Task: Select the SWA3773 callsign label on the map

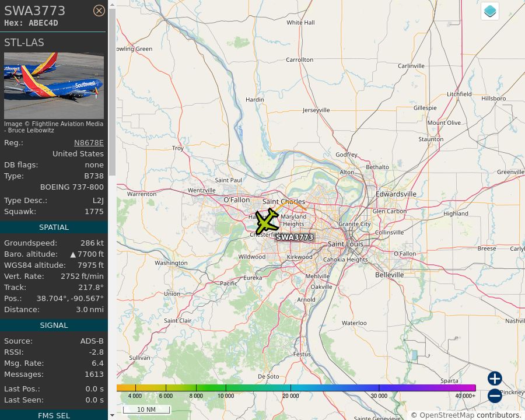Action: click(295, 237)
